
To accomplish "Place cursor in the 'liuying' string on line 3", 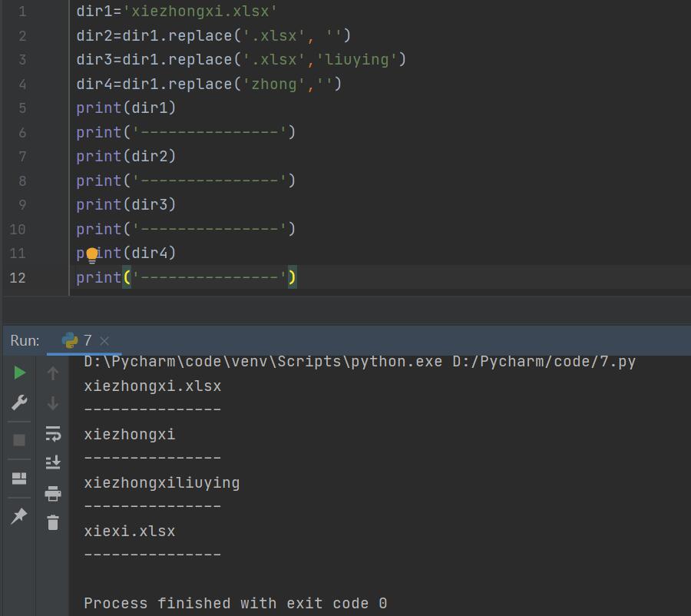I will [357, 60].
